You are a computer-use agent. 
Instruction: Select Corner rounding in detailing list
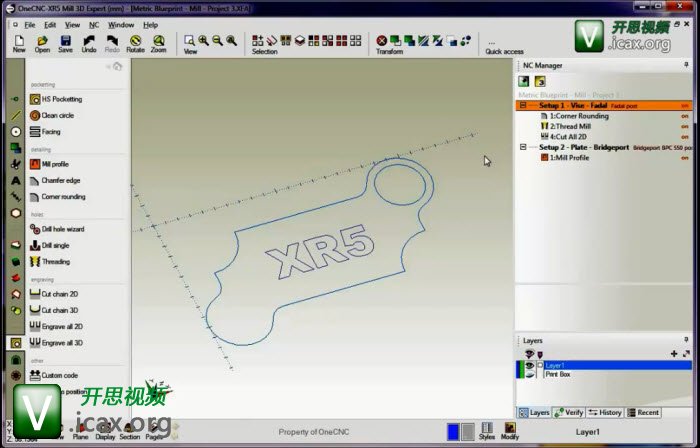point(58,197)
